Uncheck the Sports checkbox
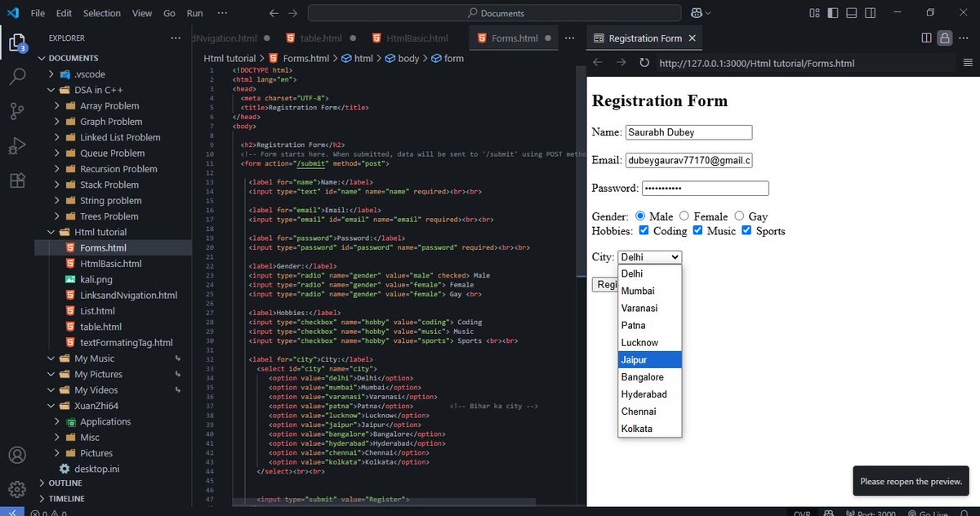This screenshot has width=980, height=516. (746, 231)
